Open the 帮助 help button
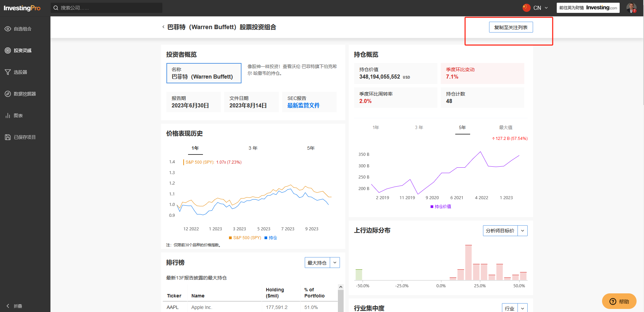644x312 pixels. pyautogui.click(x=619, y=301)
